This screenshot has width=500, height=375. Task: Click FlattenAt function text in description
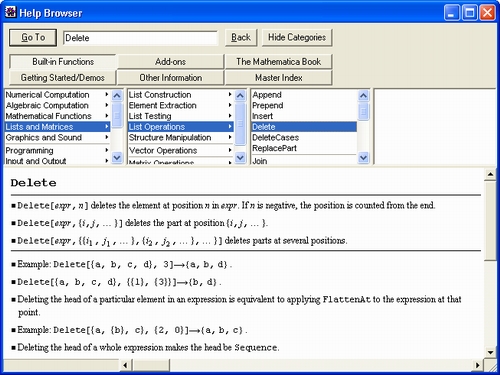click(x=346, y=299)
